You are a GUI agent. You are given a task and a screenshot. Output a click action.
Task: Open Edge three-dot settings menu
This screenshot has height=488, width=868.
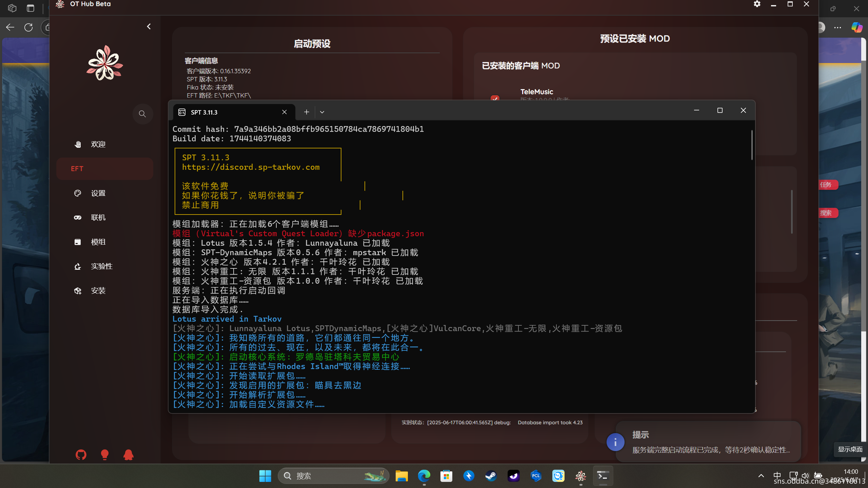tap(837, 27)
